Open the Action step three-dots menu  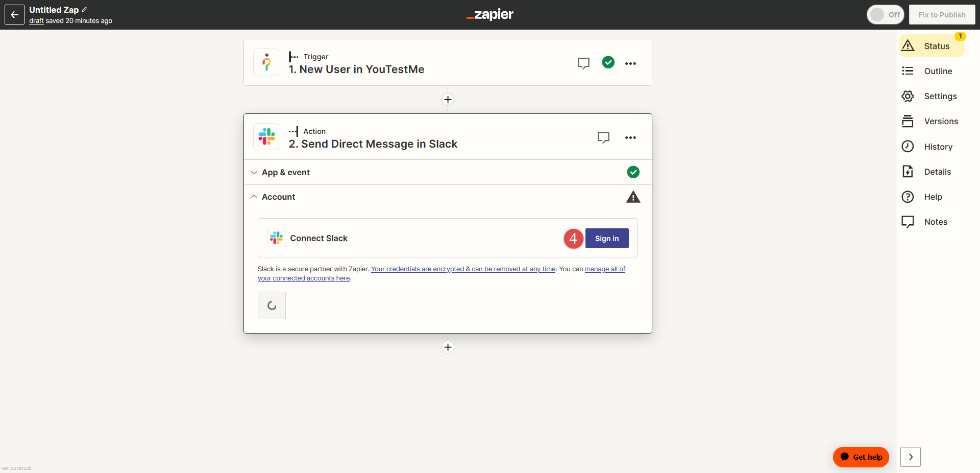pyautogui.click(x=630, y=137)
